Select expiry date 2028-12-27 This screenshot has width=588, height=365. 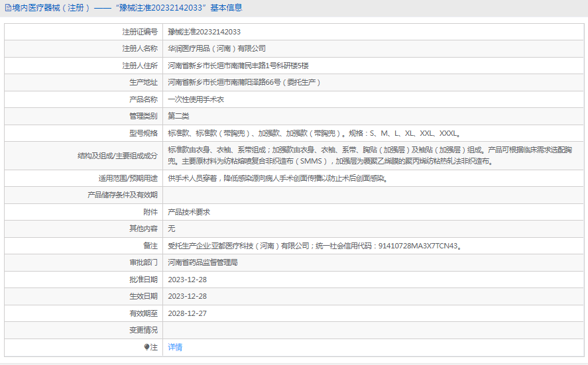(x=187, y=313)
